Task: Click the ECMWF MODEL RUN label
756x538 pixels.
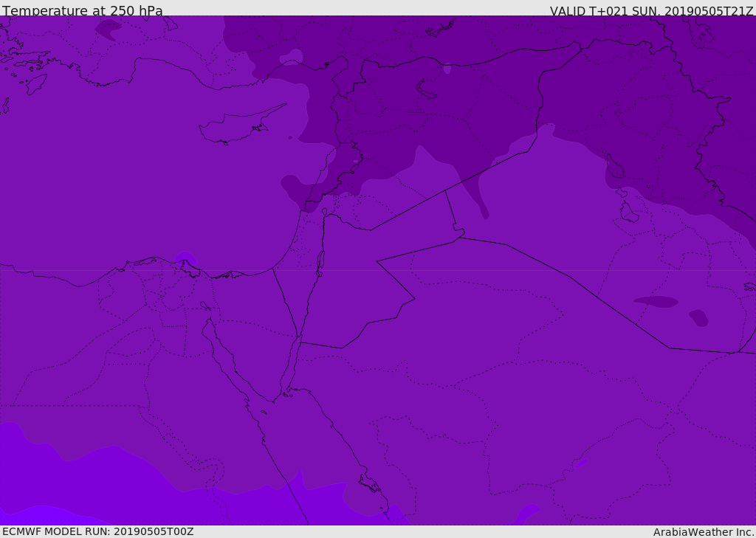Action: (x=97, y=531)
